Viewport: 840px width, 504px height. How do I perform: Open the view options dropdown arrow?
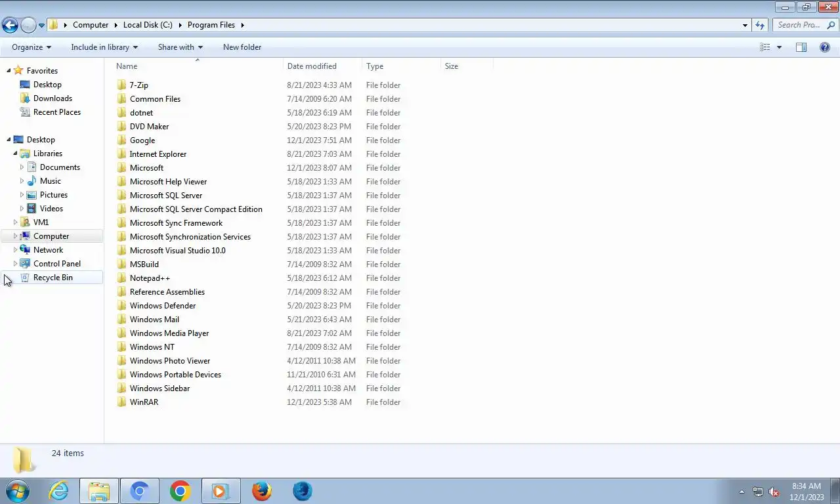coord(779,47)
